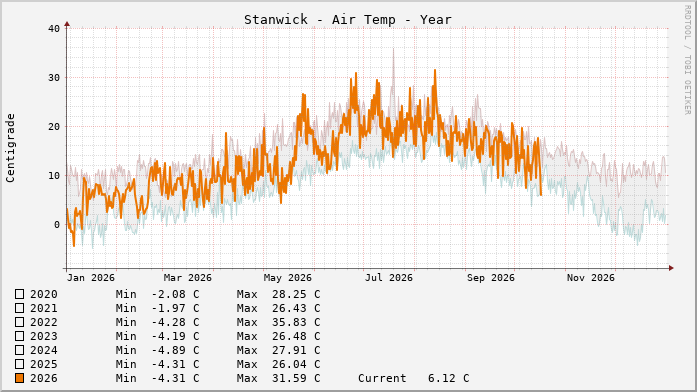Screen dimensions: 697x392
Task: Click the 'May 2026' x-axis label
Action: (288, 278)
